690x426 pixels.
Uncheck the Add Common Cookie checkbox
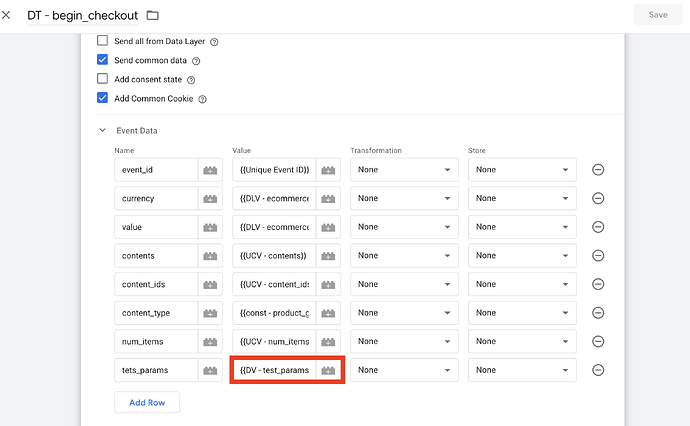pos(103,98)
